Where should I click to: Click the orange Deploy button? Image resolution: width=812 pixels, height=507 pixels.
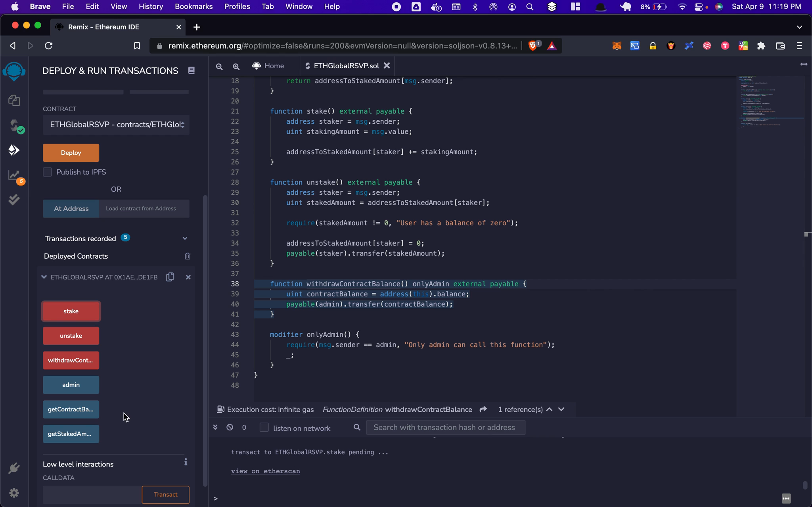(x=71, y=153)
